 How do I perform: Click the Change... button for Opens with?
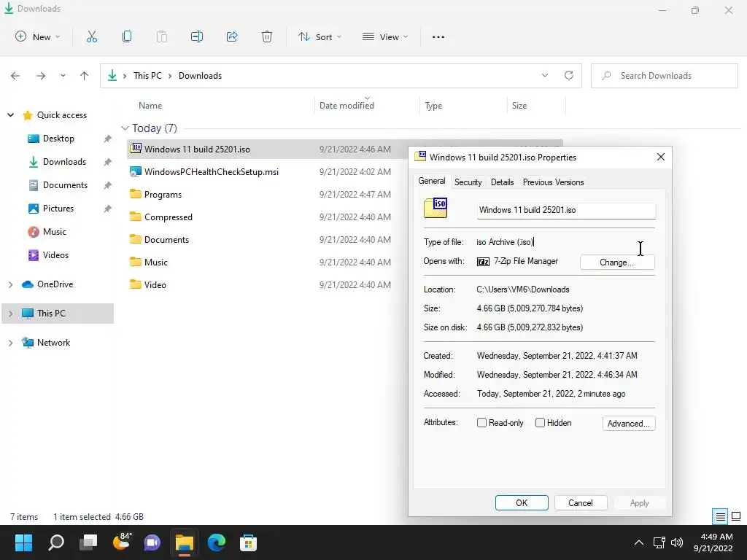tap(617, 262)
